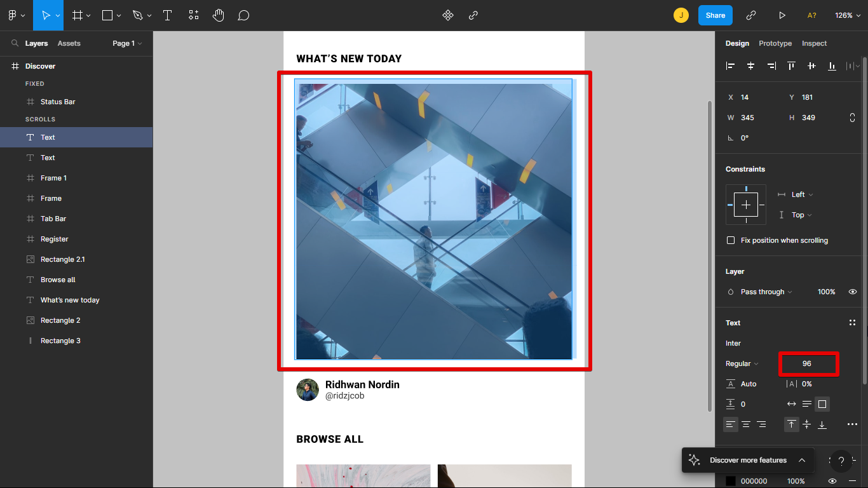Open the Left horizontal constraint dropdown
Image resolution: width=868 pixels, height=488 pixels.
pyautogui.click(x=802, y=194)
